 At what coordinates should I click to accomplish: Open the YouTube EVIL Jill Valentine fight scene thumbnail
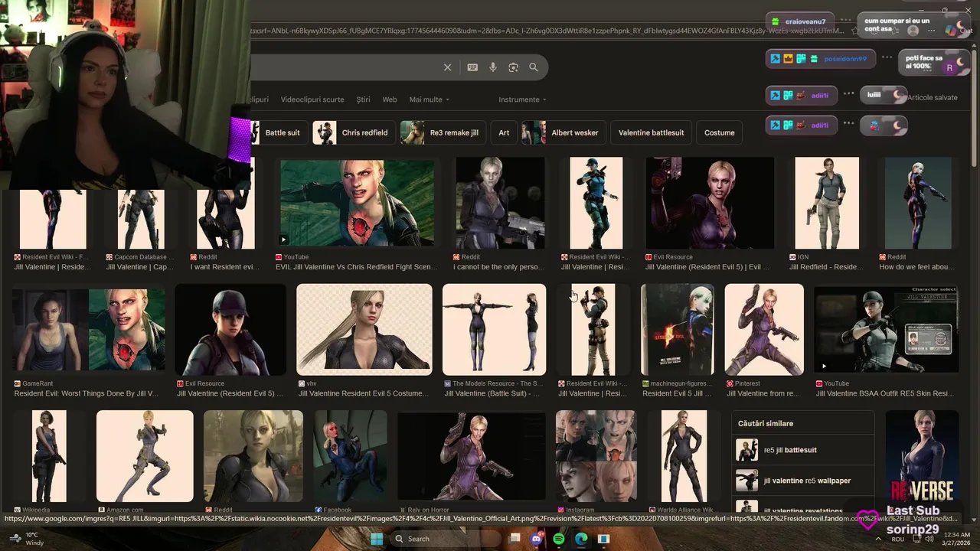357,203
